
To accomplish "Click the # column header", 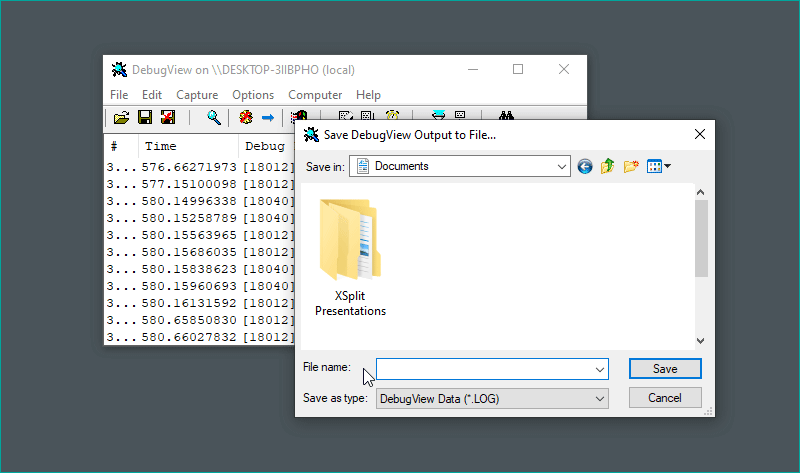I will point(121,146).
